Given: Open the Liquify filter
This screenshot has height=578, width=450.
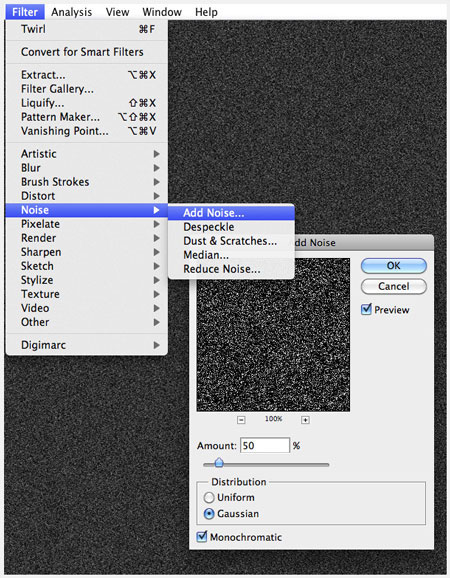Looking at the screenshot, I should 87,103.
